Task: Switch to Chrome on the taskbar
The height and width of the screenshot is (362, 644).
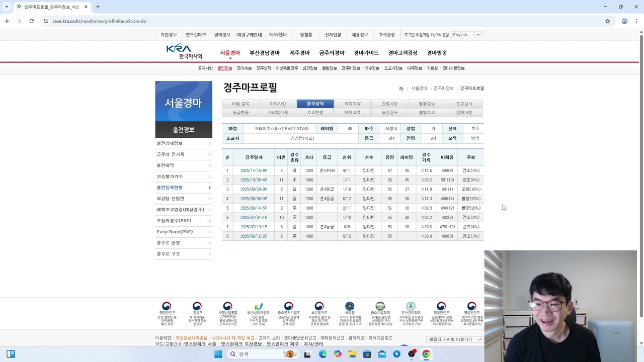Action: [426, 354]
